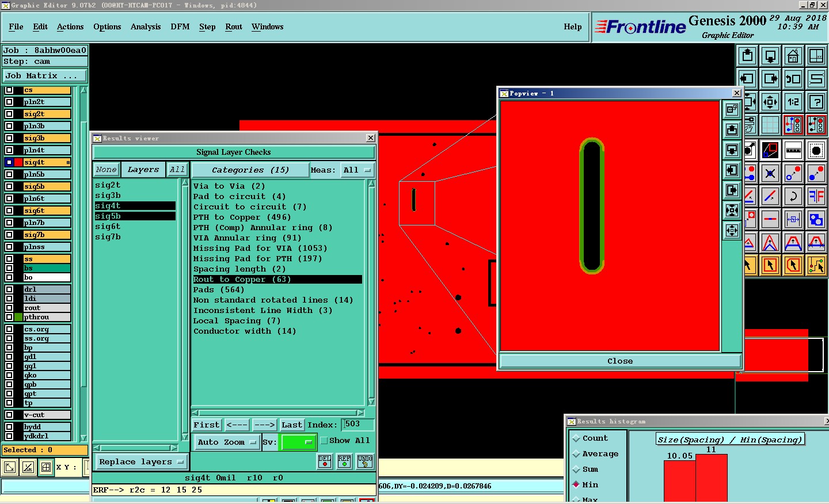Click Popview zoom-in arrows icon
Viewport: 829px width, 504px height.
coord(732,211)
